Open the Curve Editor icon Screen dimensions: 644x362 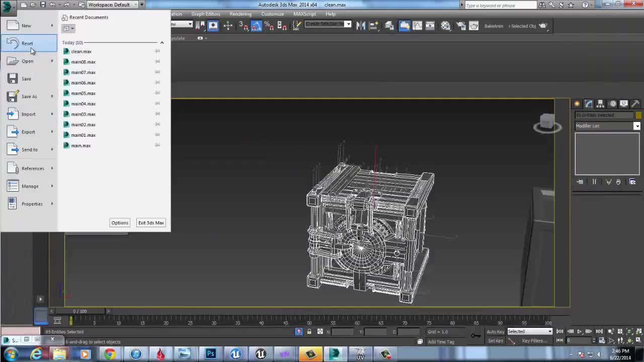(417, 26)
